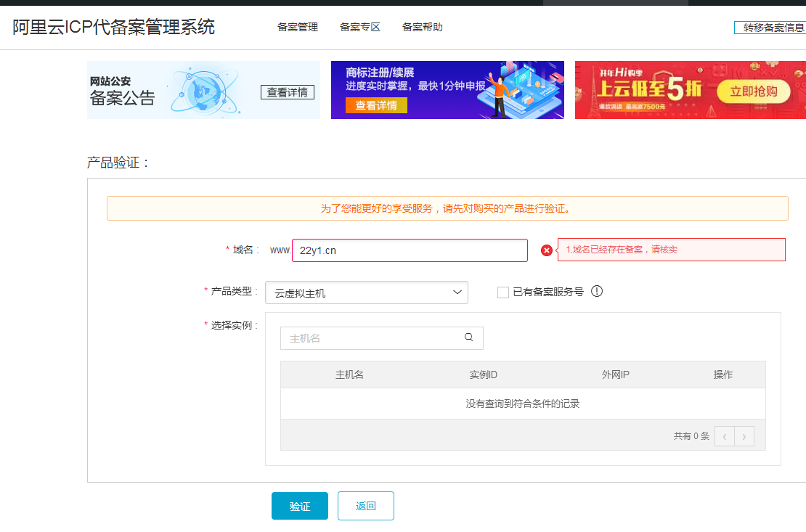Focus the 主机名 search input field
Screen dimensions: 806x532
381,338
